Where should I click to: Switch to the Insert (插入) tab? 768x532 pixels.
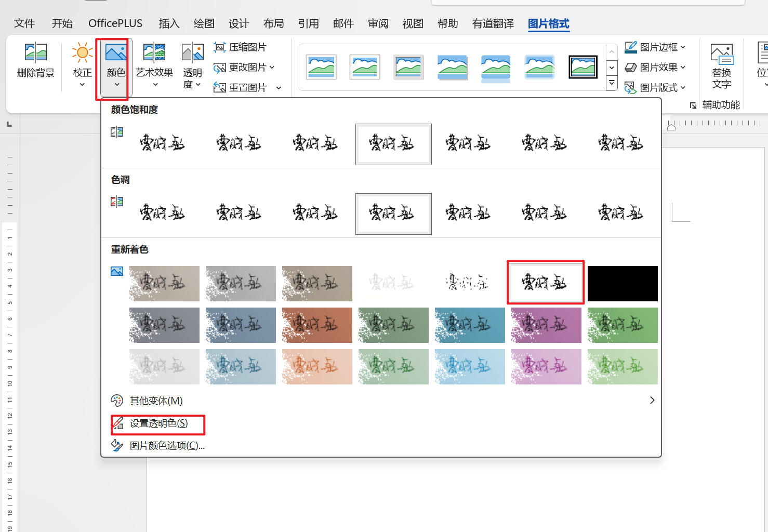point(169,23)
